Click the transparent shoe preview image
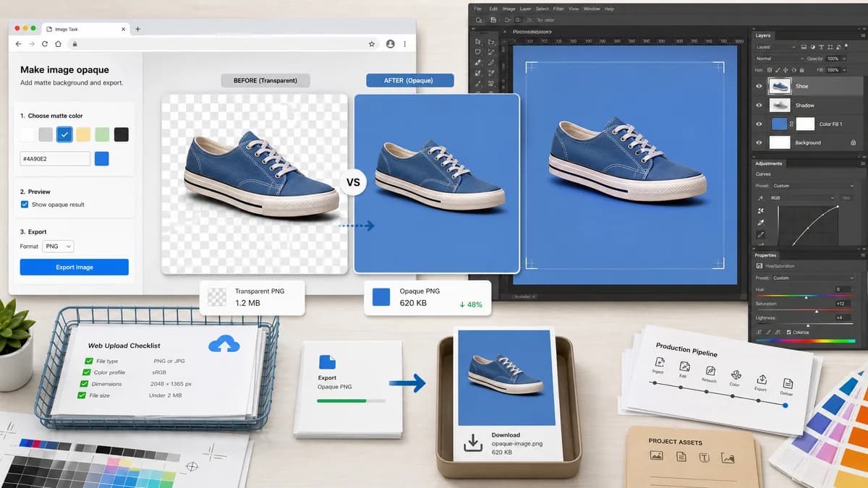The width and height of the screenshot is (868, 488). [255, 184]
